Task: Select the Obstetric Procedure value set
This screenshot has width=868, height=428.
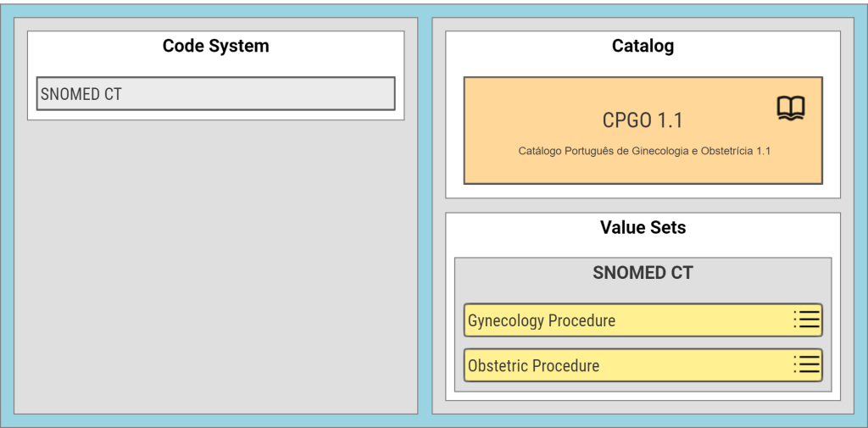Action: point(643,365)
